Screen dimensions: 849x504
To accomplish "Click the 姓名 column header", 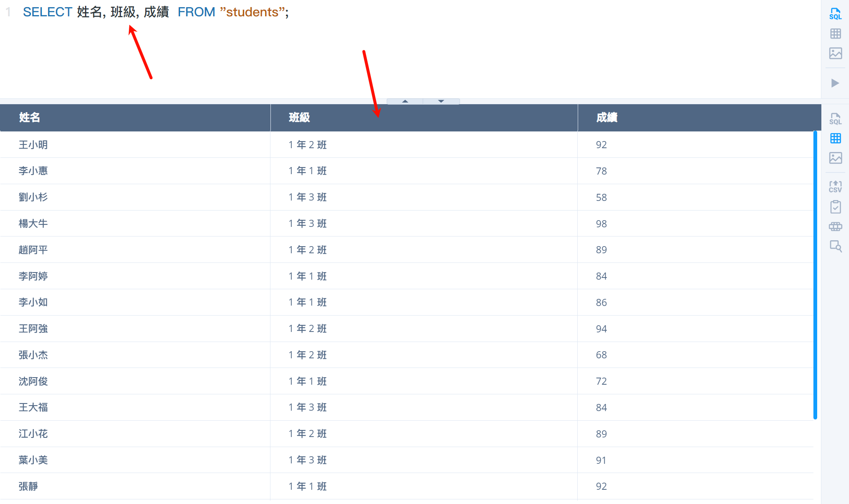I will pos(29,118).
